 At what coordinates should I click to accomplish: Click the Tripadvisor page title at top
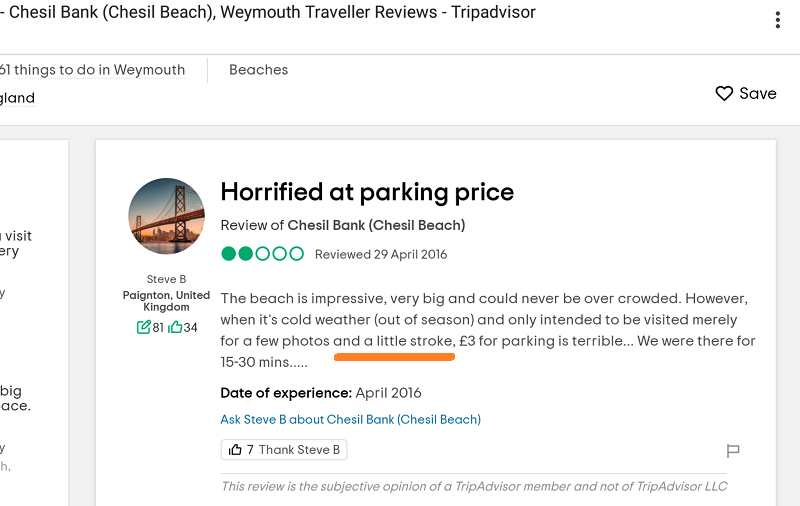pyautogui.click(x=270, y=13)
